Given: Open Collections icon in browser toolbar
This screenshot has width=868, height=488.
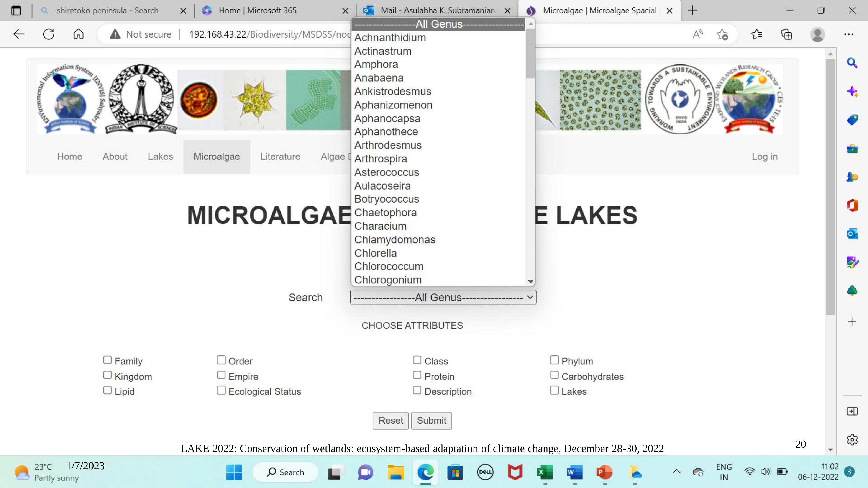Looking at the screenshot, I should point(786,34).
